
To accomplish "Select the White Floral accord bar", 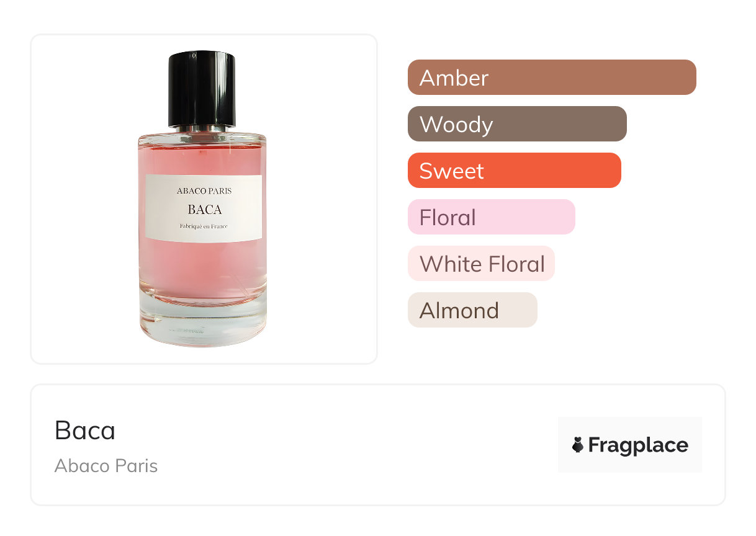I will click(x=481, y=264).
